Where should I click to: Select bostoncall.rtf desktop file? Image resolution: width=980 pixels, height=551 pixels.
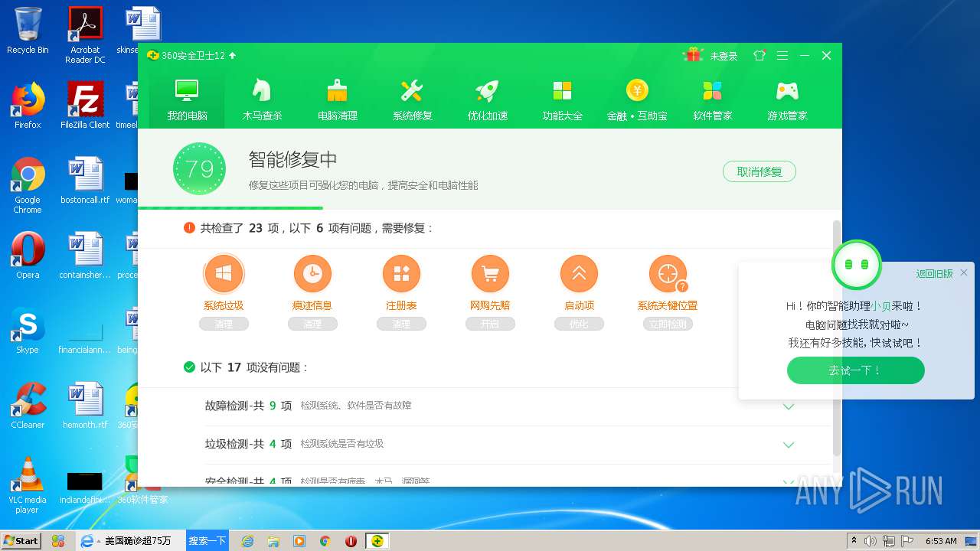85,181
